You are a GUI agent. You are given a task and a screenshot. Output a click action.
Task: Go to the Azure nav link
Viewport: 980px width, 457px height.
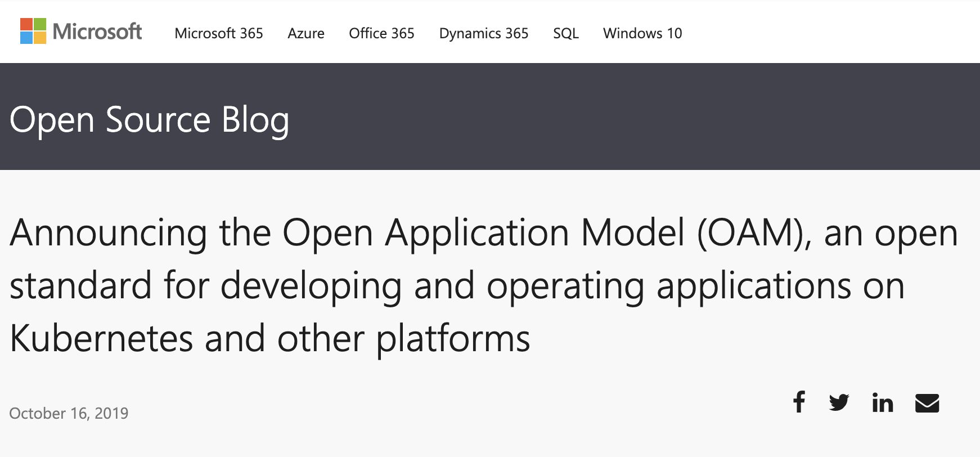(x=306, y=33)
